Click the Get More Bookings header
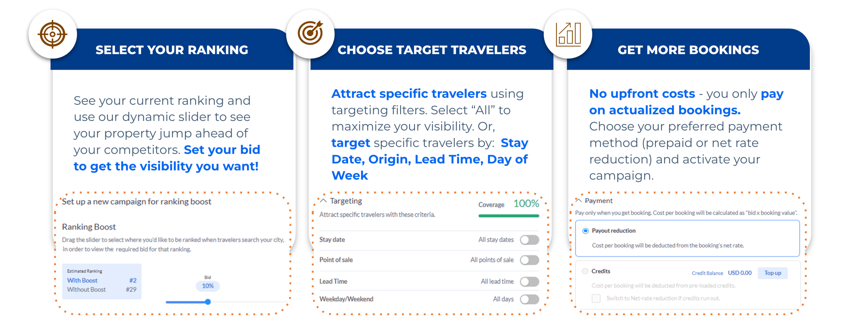Image resolution: width=868 pixels, height=324 pixels. point(688,50)
